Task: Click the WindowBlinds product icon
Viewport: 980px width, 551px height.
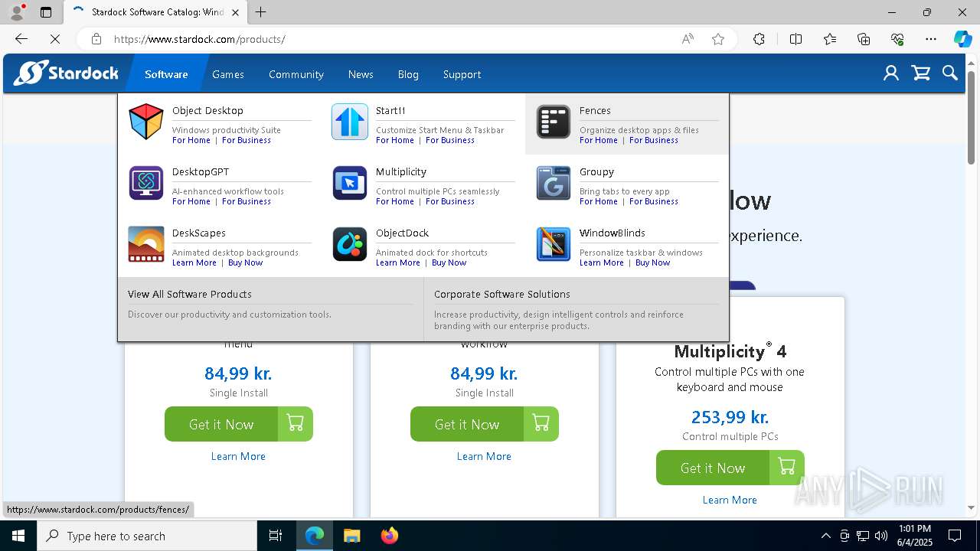Action: click(x=553, y=244)
